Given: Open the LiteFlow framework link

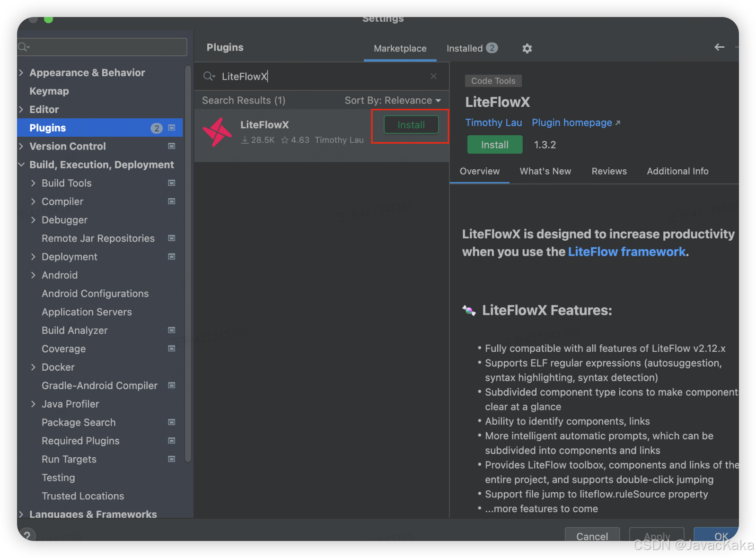Looking at the screenshot, I should [626, 252].
